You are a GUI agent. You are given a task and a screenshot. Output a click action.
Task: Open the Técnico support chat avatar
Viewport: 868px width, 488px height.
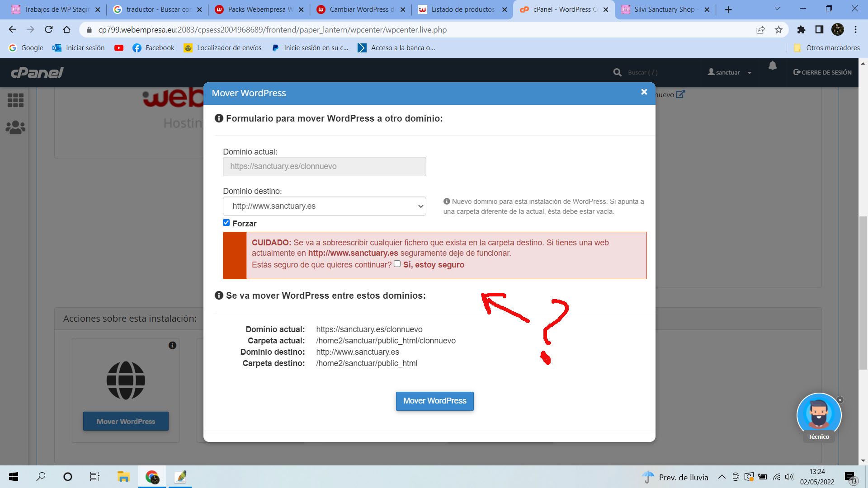coord(819,415)
